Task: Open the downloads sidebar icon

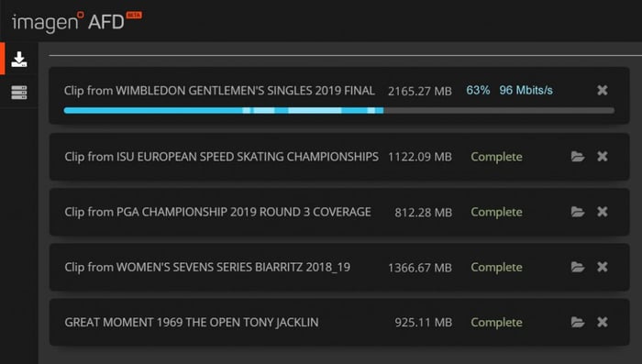Action: pos(19,60)
